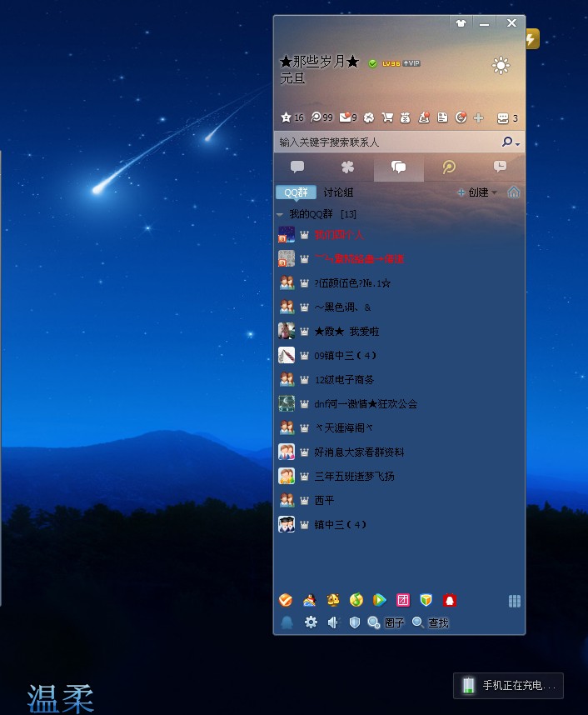Open group 好消息大家看群资料

(x=399, y=452)
